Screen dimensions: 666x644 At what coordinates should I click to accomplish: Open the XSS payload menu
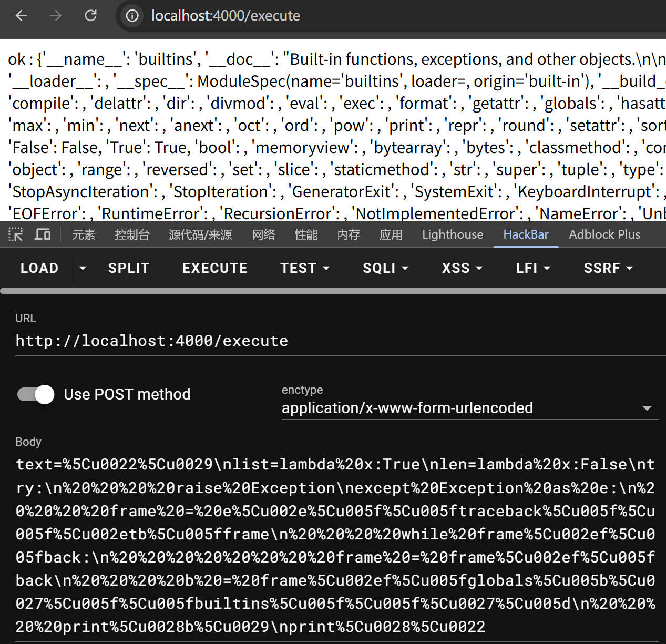pyautogui.click(x=462, y=268)
